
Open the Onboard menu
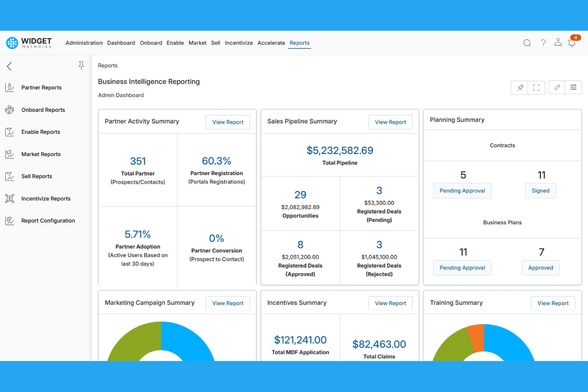tap(151, 43)
